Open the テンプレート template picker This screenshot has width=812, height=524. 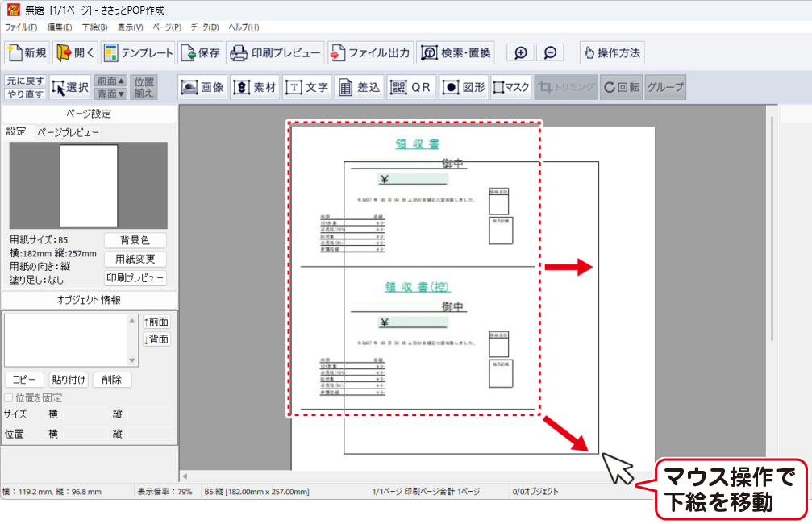pyautogui.click(x=138, y=53)
